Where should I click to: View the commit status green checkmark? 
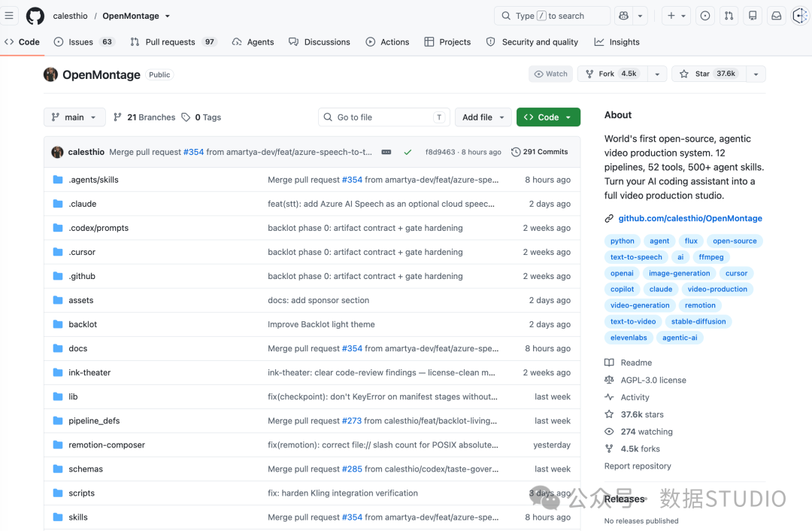[x=408, y=152]
